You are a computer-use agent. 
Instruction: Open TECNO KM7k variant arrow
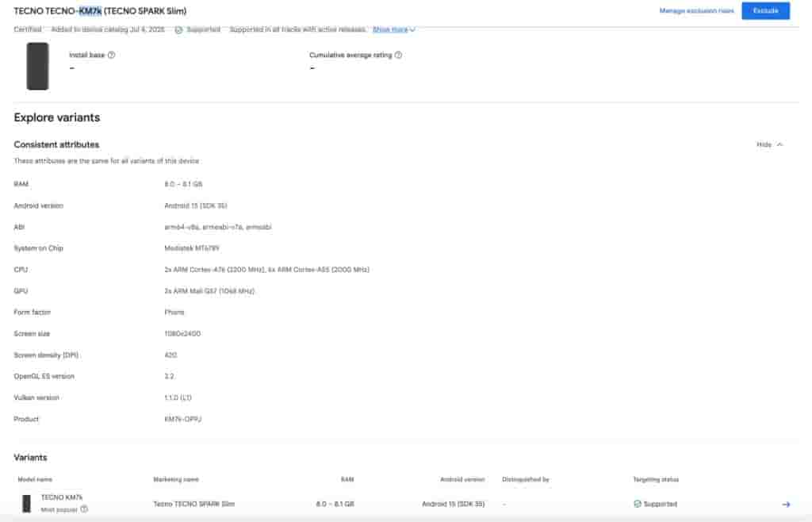point(786,504)
